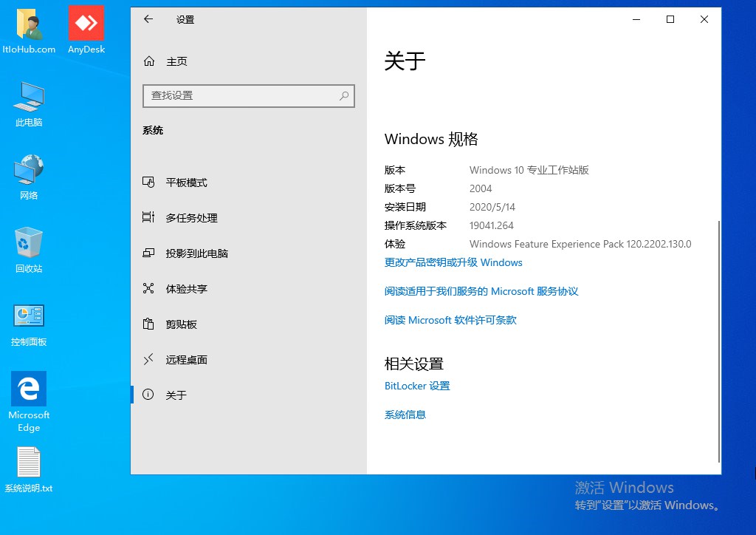Select the 剪贴板 clipboard icon
This screenshot has height=535, width=756.
(x=148, y=324)
